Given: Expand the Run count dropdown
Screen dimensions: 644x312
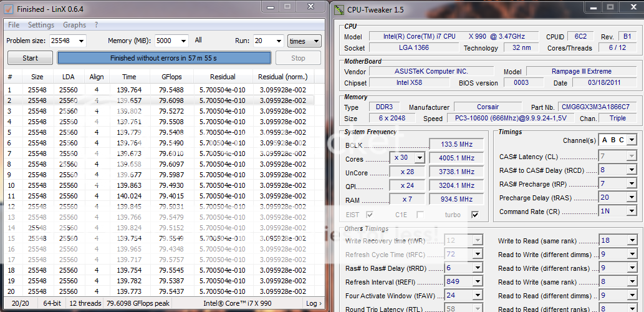Looking at the screenshot, I should coord(279,41).
